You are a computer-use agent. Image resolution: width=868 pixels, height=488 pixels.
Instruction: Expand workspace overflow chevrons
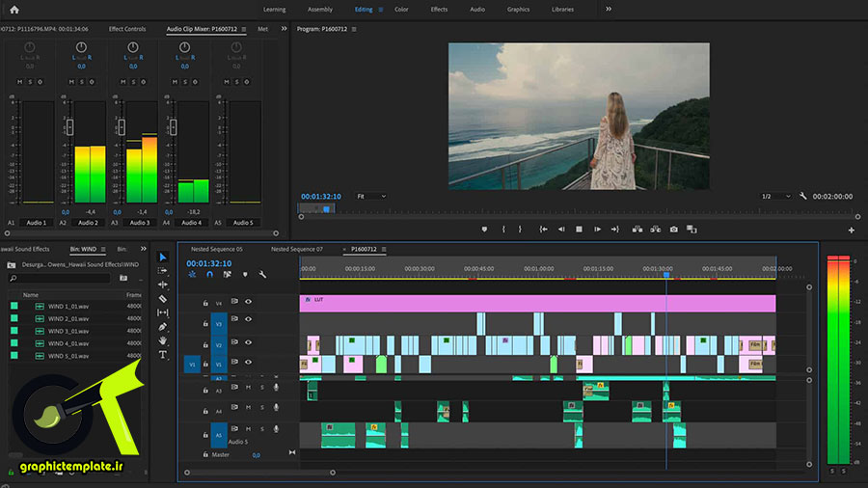609,9
